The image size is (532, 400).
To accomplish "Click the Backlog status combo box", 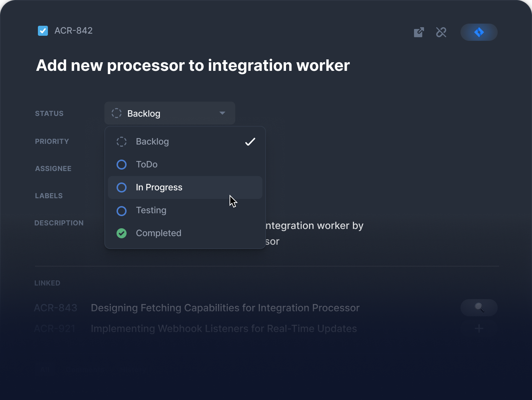I will click(x=169, y=113).
